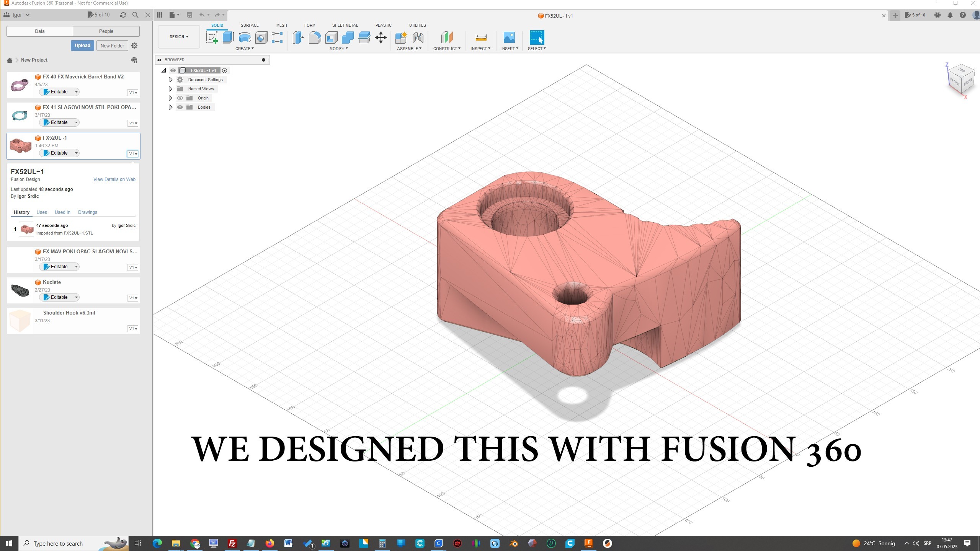Switch to the People tab
Screen dimensions: 980x551
click(x=106, y=31)
